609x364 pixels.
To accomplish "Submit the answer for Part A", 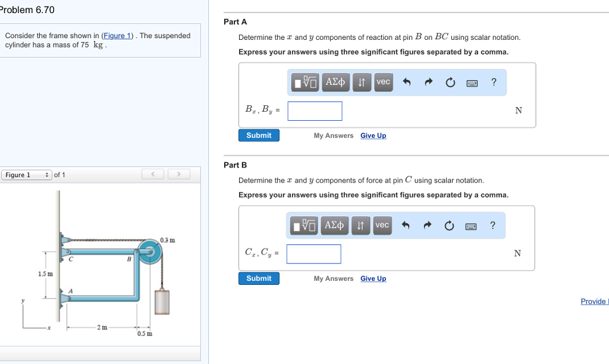I will click(x=259, y=135).
